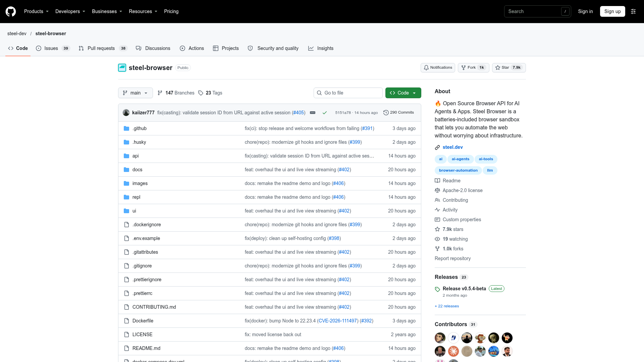Switch to the Issues tab

point(53,48)
